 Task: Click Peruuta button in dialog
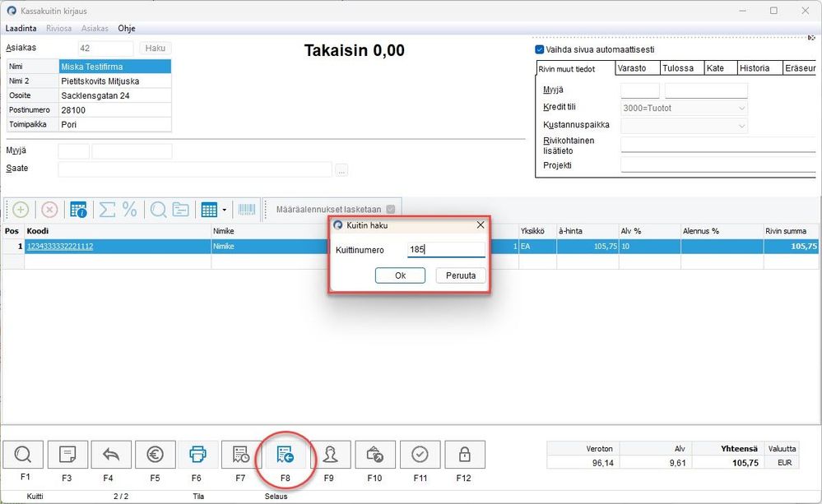click(x=461, y=275)
